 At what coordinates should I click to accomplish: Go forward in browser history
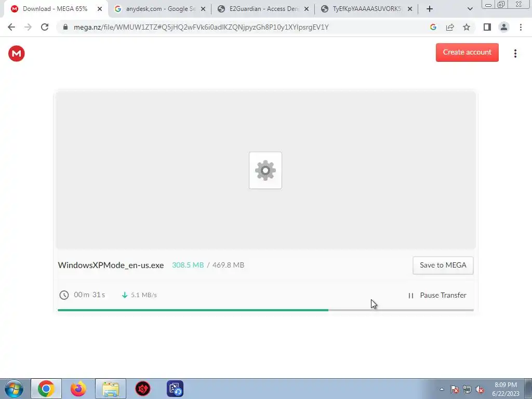pyautogui.click(x=28, y=27)
